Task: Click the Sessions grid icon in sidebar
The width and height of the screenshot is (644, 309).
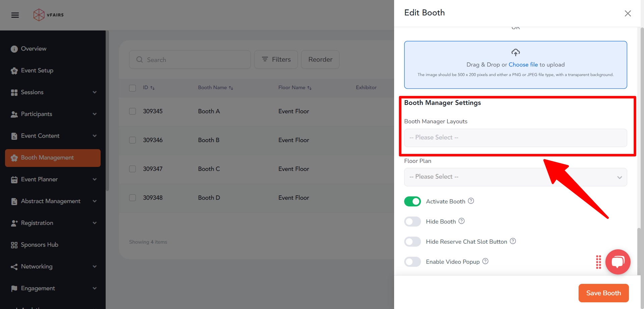Action: [x=14, y=92]
